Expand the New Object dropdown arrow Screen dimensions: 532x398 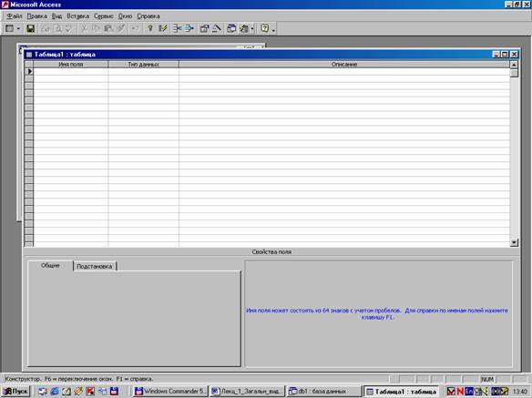pos(252,28)
